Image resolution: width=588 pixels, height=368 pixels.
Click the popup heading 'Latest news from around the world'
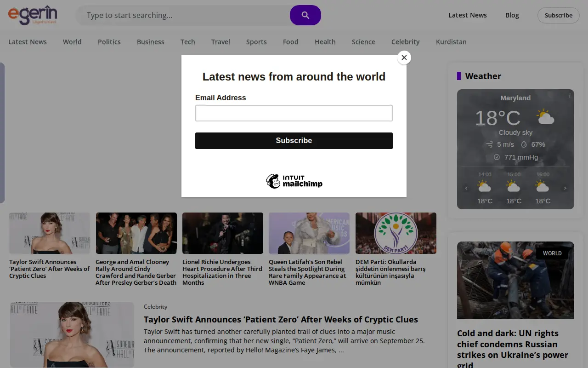coord(294,77)
